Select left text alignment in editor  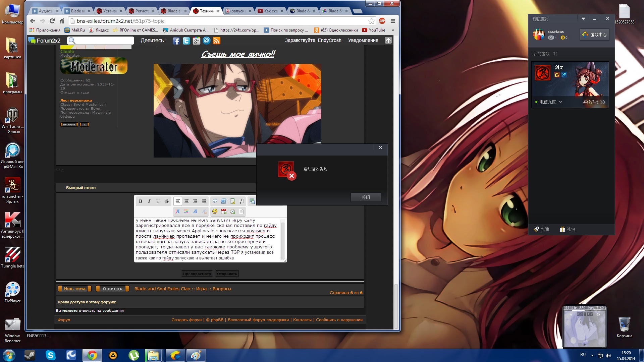point(178,201)
